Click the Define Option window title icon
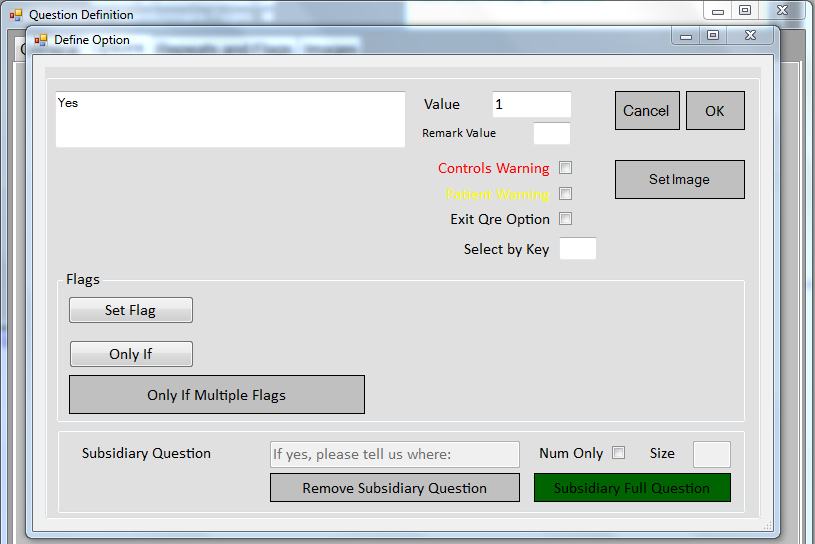This screenshot has height=544, width=815. [x=41, y=40]
